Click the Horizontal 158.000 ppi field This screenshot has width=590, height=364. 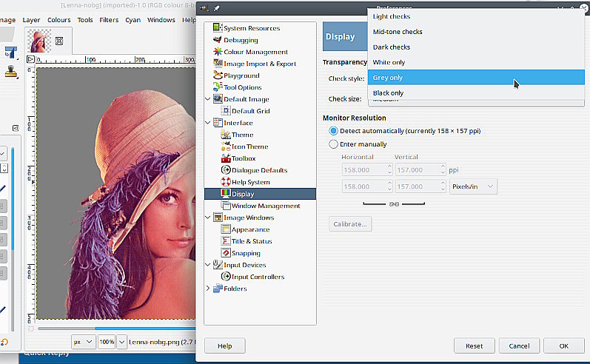pos(367,170)
